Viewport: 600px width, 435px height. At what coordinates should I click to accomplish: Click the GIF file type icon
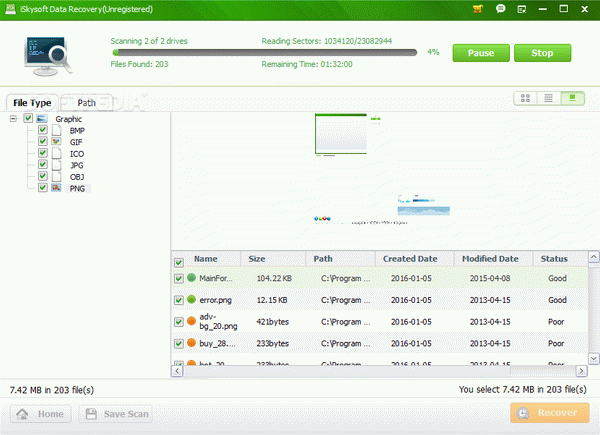56,142
